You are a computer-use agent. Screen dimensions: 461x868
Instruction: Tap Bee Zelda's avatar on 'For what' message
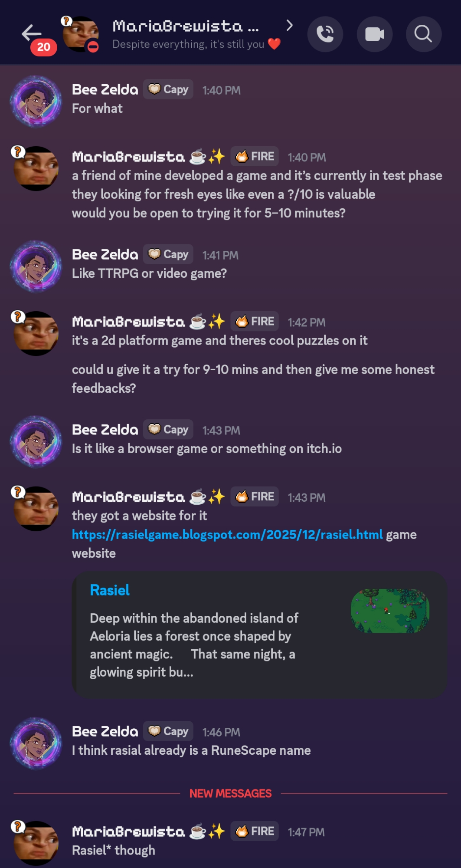tap(36, 101)
